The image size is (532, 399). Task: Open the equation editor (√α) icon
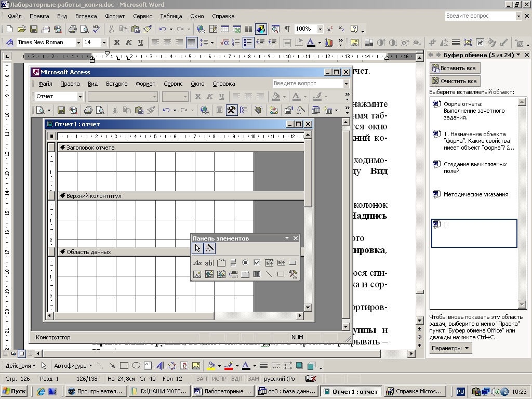click(224, 43)
